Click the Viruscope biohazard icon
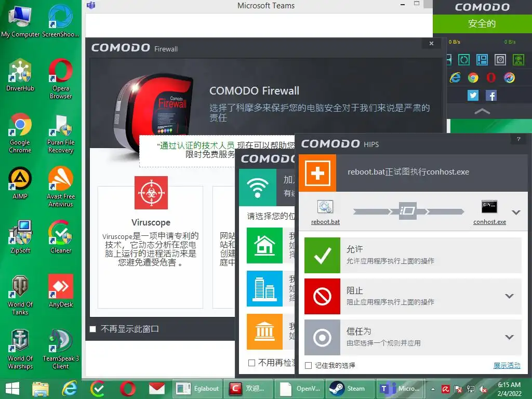532x399 pixels. click(x=151, y=192)
